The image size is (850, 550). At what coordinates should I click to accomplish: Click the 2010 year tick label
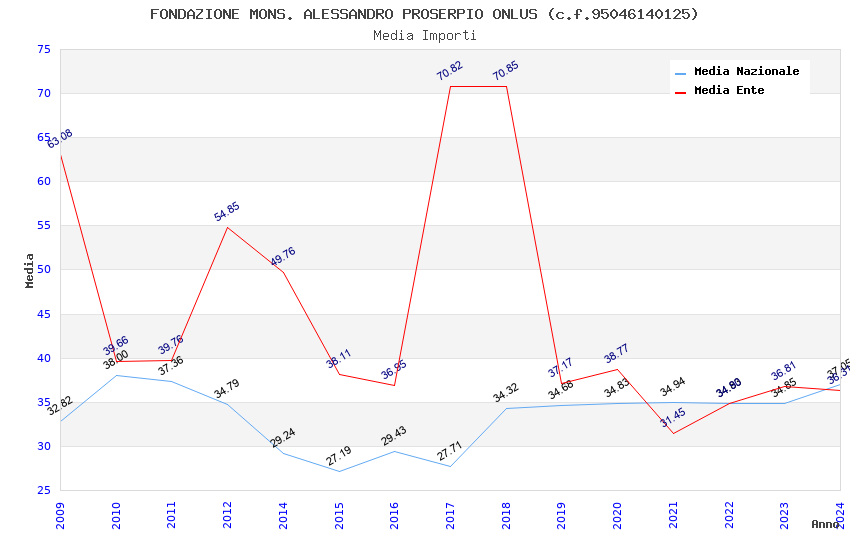[116, 515]
